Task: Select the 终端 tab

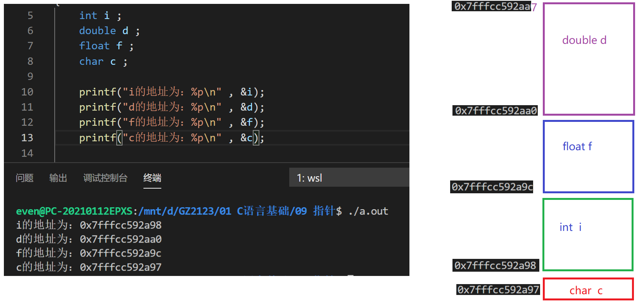Action: 152,178
